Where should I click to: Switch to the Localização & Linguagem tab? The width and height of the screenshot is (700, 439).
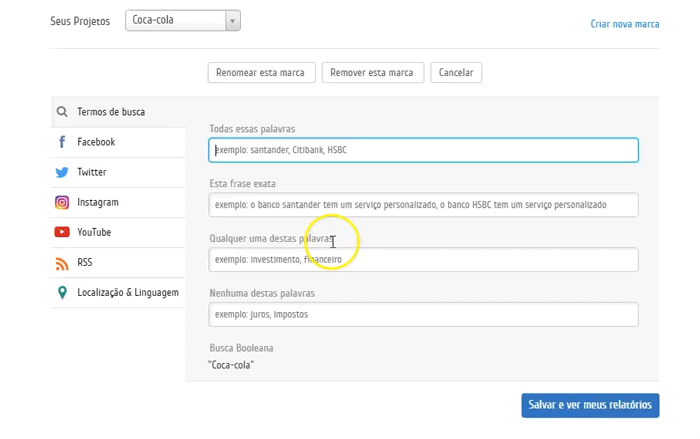(x=127, y=293)
